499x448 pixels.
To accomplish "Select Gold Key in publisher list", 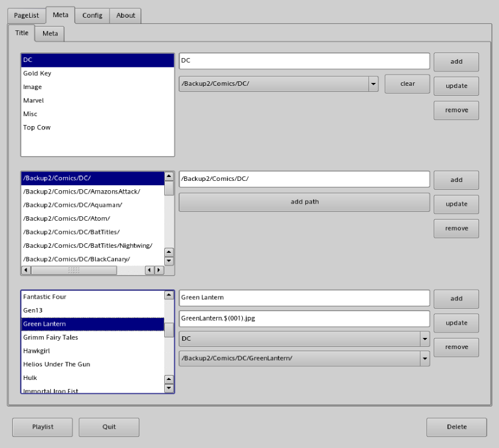I will [x=98, y=74].
